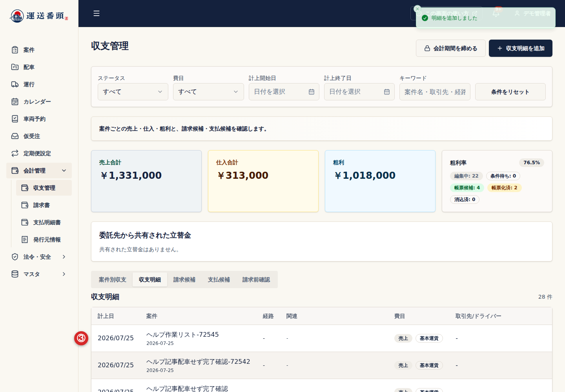The image size is (565, 392).
Task: Open 仮受注 inbox from the sidebar
Action: pos(39,136)
